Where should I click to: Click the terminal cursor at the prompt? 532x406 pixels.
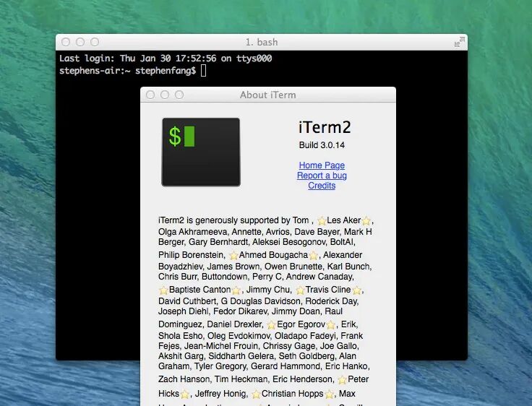(204, 71)
